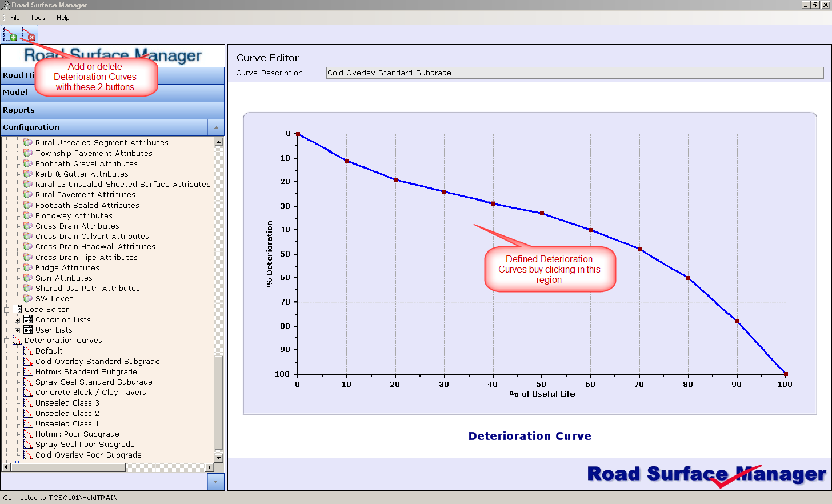Select the Unsealed Class 2 curve
832x504 pixels.
[67, 413]
